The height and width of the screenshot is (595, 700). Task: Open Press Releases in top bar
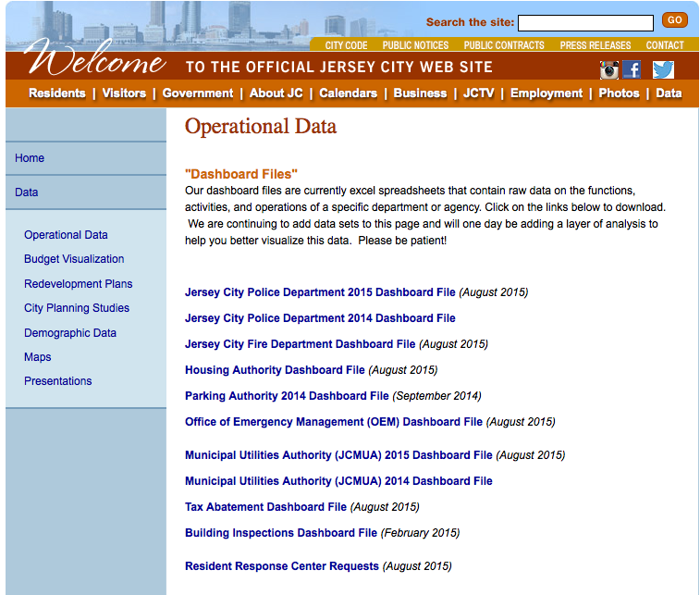596,45
